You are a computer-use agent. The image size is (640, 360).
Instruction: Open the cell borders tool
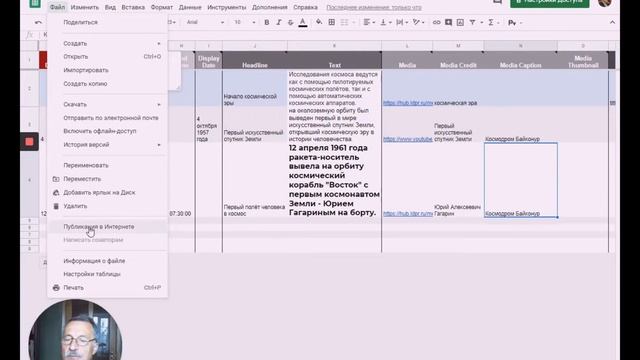331,22
